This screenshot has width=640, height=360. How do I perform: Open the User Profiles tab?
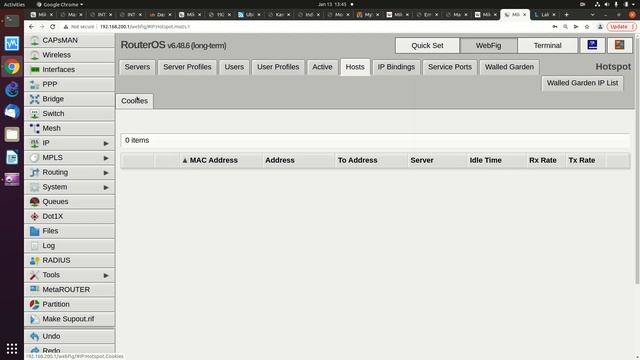click(x=278, y=67)
